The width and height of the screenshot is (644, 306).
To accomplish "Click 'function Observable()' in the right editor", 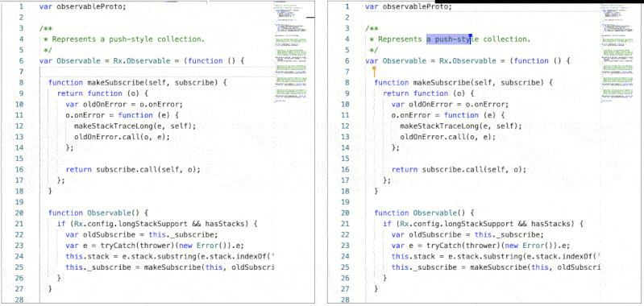I will (x=424, y=213).
